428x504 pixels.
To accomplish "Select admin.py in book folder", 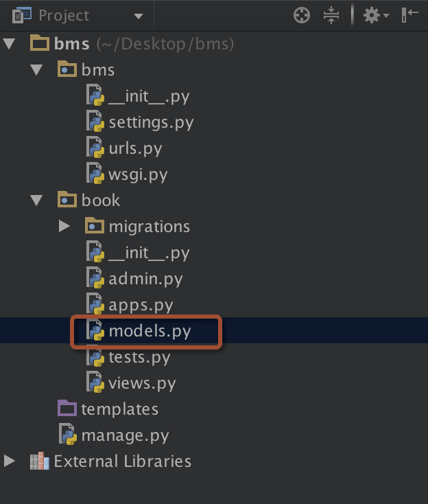I will pyautogui.click(x=145, y=279).
